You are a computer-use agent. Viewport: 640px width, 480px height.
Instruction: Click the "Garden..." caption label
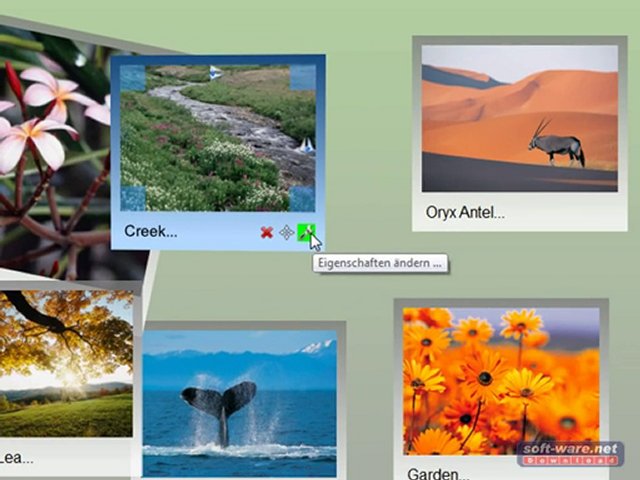tap(438, 473)
